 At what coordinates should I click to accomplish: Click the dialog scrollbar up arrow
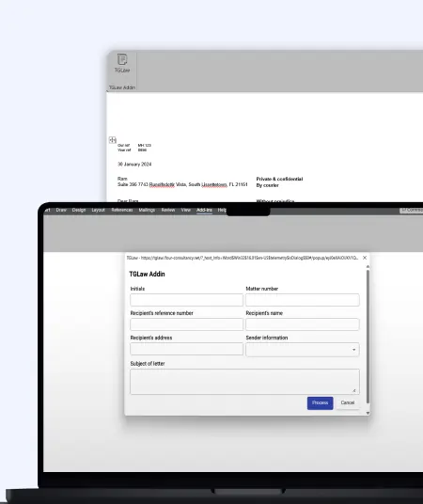368,267
